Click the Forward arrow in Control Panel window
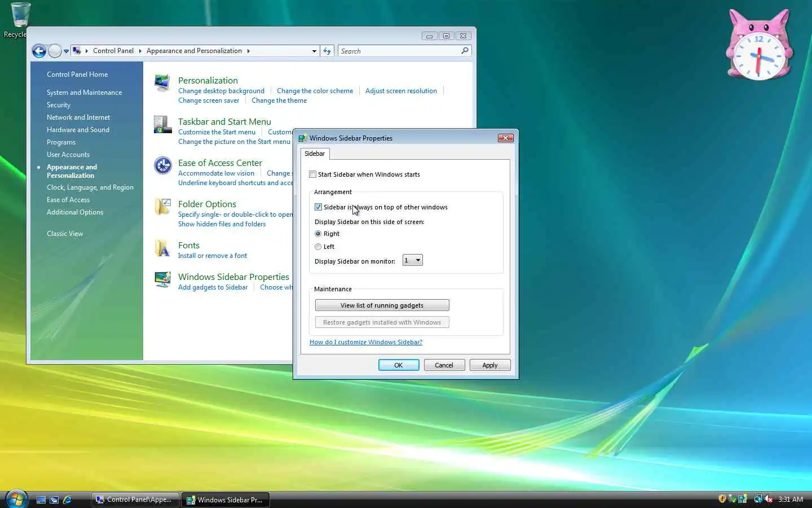This screenshot has height=508, width=812. pos(55,51)
